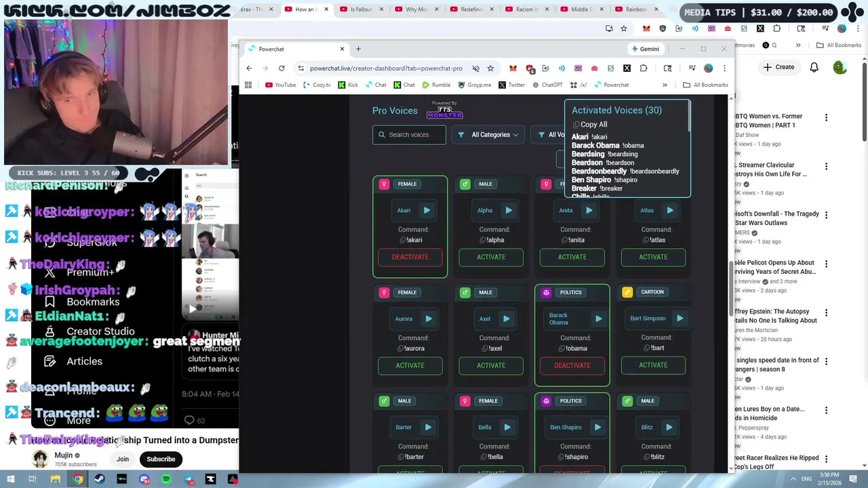
Task: Open the All Categories filter dropdown
Action: point(488,135)
